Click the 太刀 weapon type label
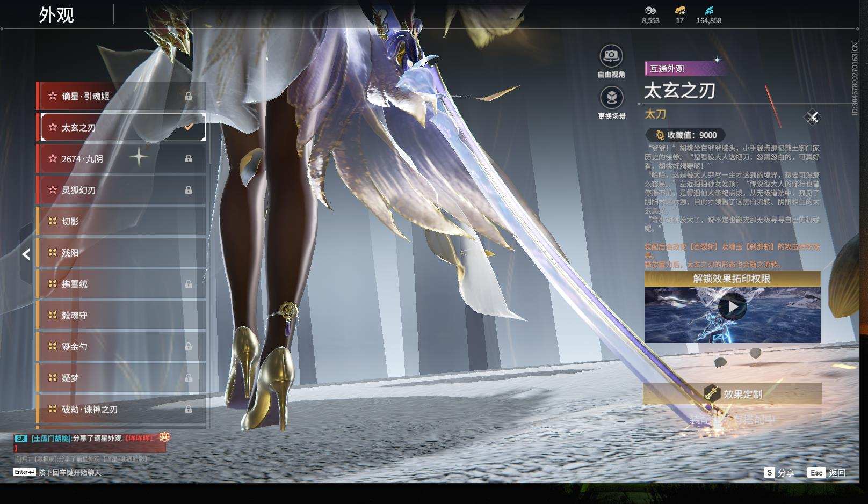The height and width of the screenshot is (504, 868). click(x=655, y=114)
